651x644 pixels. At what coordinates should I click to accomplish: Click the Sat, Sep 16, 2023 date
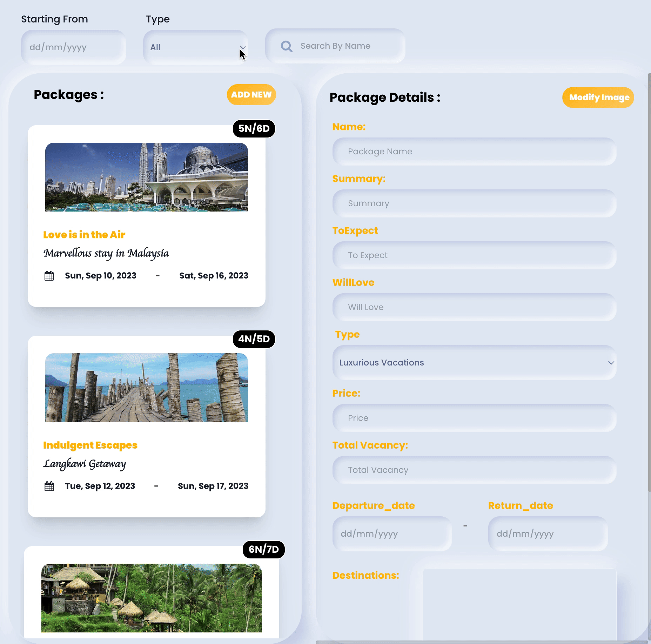click(214, 276)
